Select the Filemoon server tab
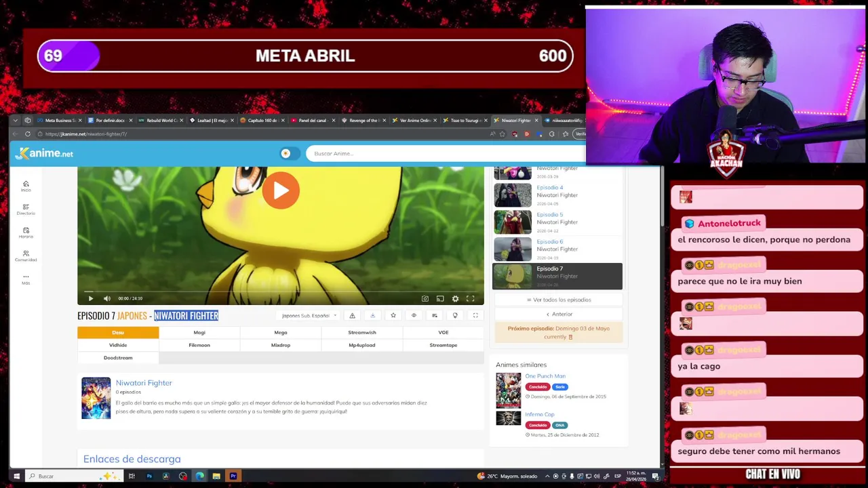This screenshot has width=868, height=488. point(199,345)
